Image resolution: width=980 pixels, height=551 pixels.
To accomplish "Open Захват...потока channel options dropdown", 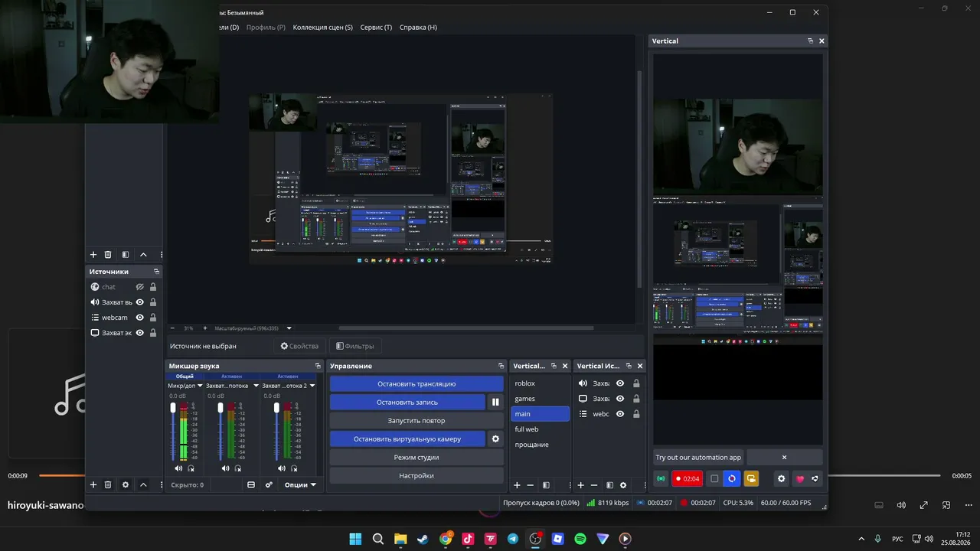I will [256, 386].
